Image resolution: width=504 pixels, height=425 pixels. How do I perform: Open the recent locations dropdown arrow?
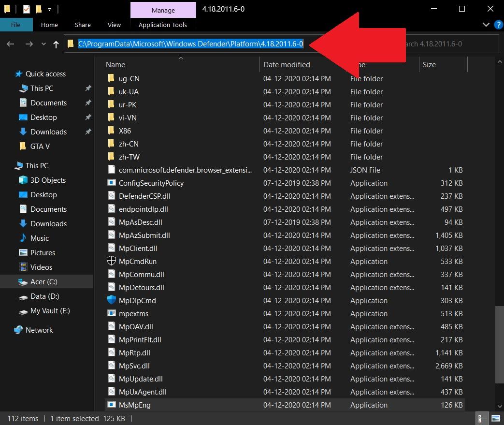43,44
